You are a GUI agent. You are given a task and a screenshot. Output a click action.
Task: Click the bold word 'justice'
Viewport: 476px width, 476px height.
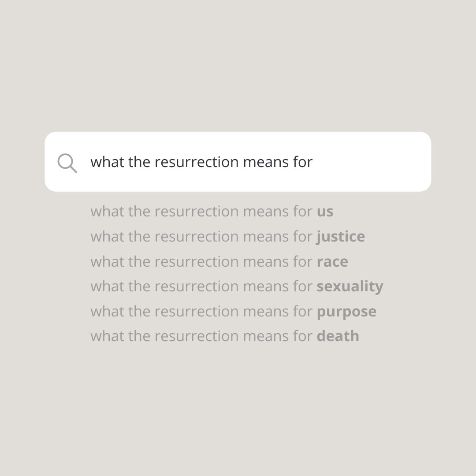(x=341, y=237)
